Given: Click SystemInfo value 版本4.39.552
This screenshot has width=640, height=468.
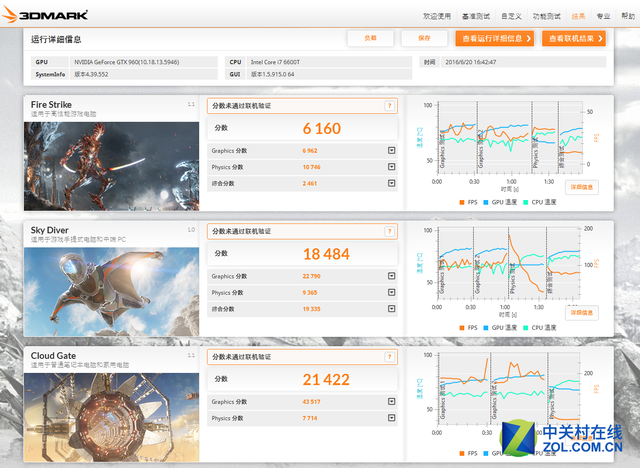Looking at the screenshot, I should (91, 74).
